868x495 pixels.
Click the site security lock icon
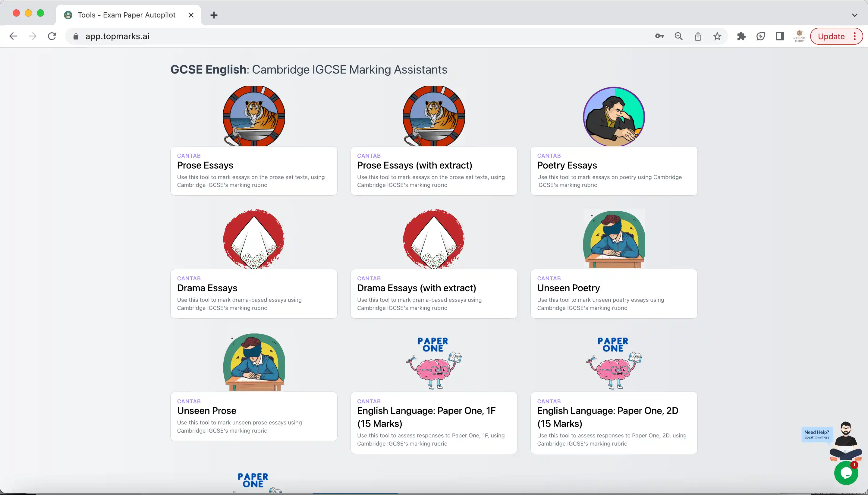click(x=76, y=36)
